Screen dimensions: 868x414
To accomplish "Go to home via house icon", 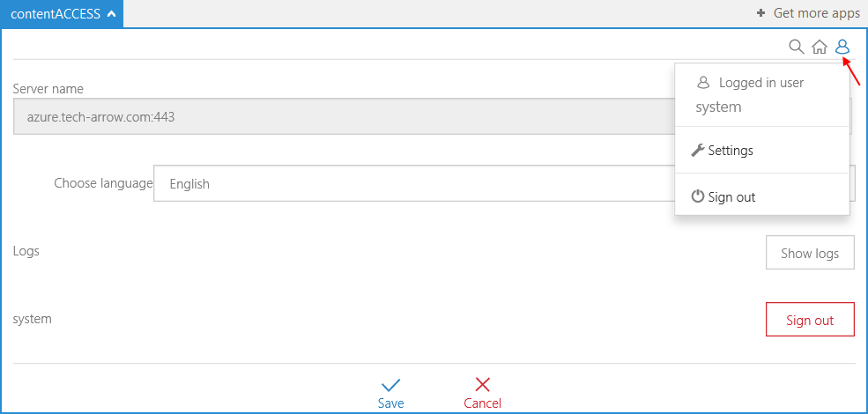I will [x=820, y=47].
